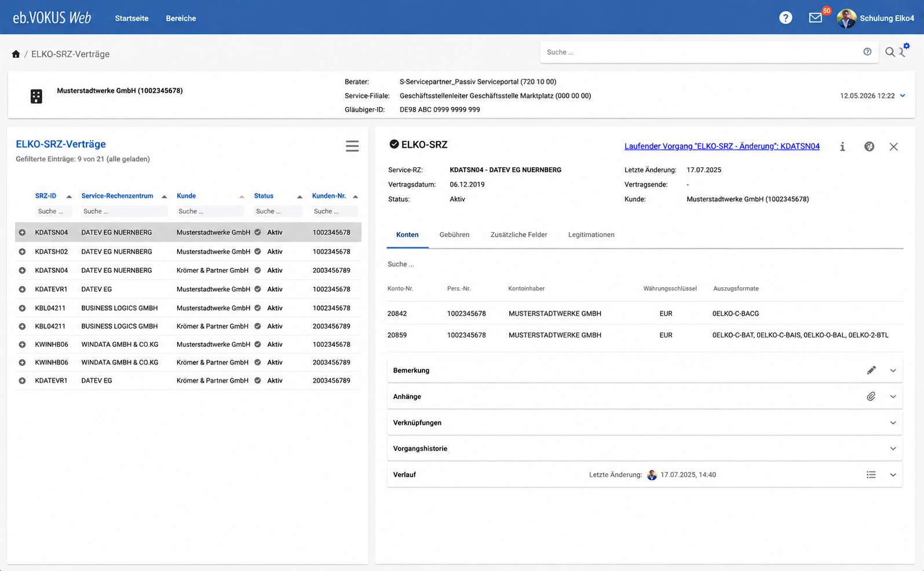Expand the date dropdown next to 12.05.2026 12:22
The height and width of the screenshot is (571, 924).
coord(903,96)
